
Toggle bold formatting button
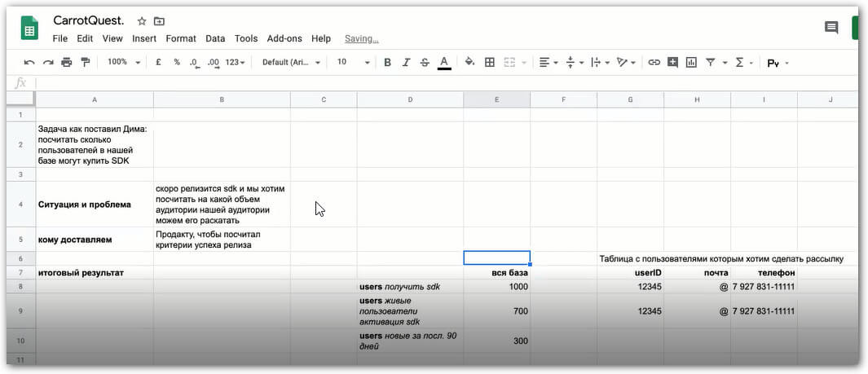point(387,63)
